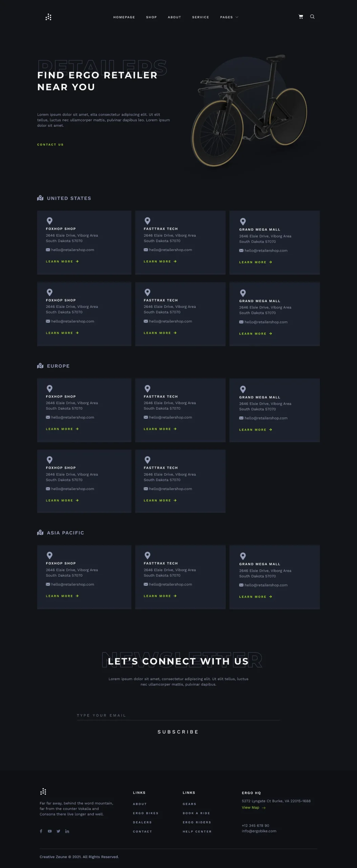Open the LinkedIn social icon in footer

[67, 831]
